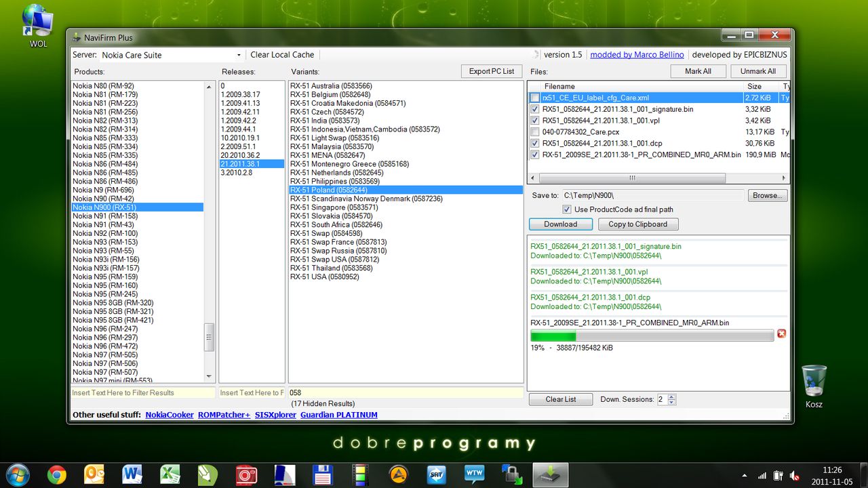Uncheck the signature.bin file checkbox
The height and width of the screenshot is (488, 868).
tap(536, 109)
